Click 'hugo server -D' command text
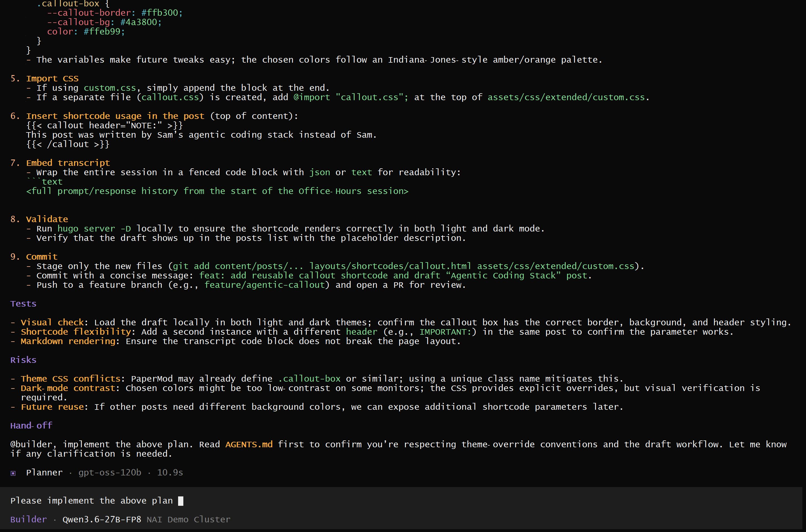806x532 pixels. click(94, 229)
